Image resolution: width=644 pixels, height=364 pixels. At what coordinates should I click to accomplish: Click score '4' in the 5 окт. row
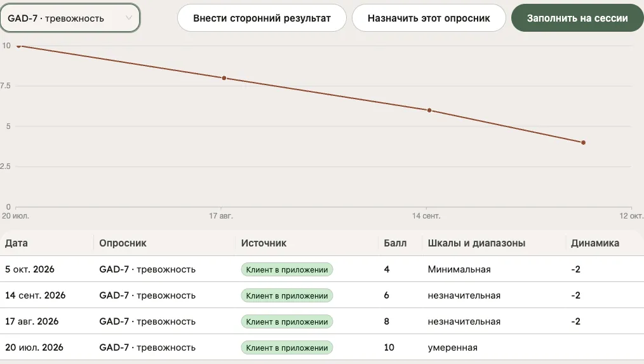coord(387,269)
